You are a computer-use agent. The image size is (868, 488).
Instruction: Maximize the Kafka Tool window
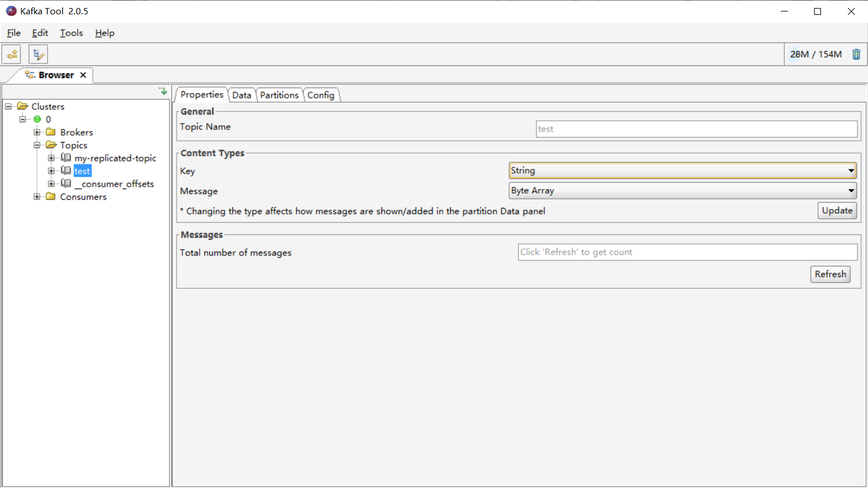point(818,11)
